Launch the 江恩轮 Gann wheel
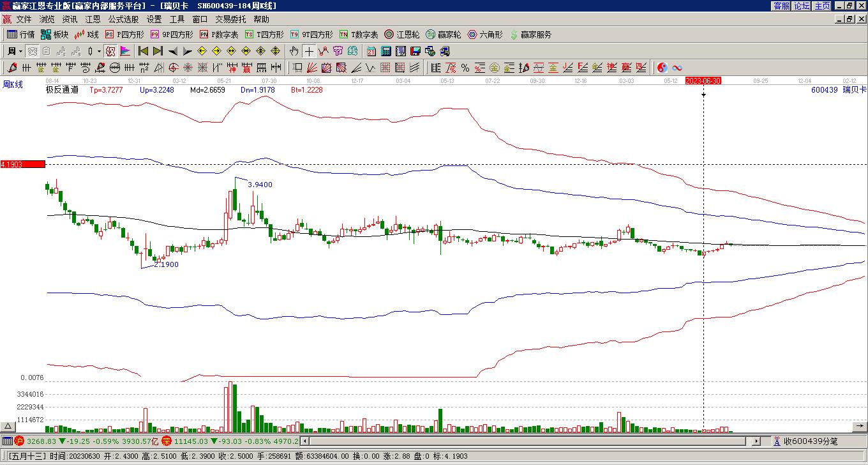This screenshot has width=868, height=465. (x=402, y=34)
